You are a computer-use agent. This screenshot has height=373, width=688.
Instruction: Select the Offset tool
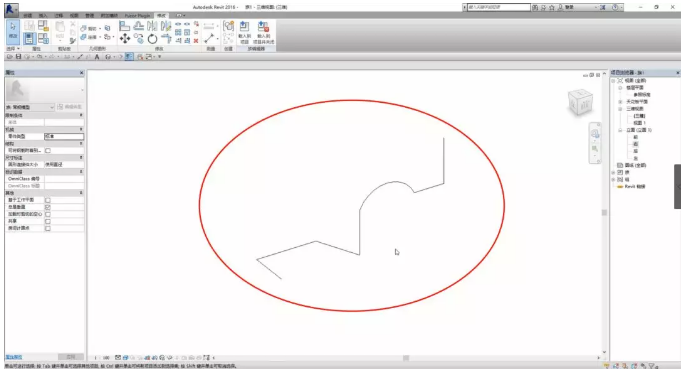click(138, 26)
